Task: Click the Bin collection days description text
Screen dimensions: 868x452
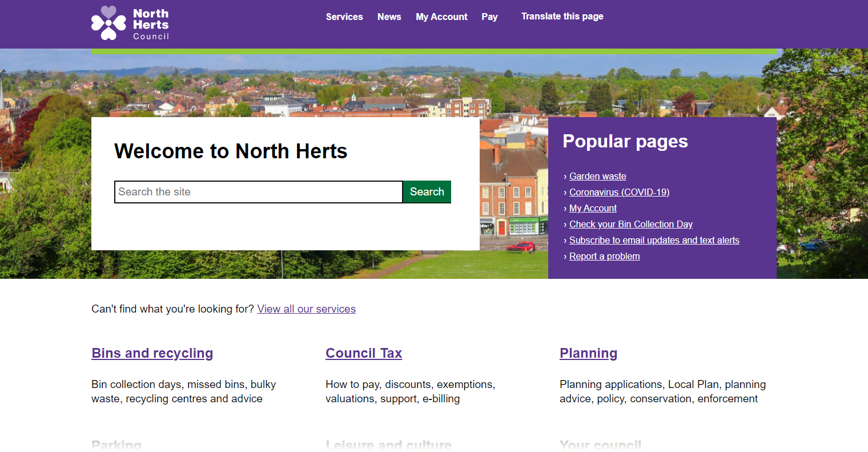Action: 184,391
